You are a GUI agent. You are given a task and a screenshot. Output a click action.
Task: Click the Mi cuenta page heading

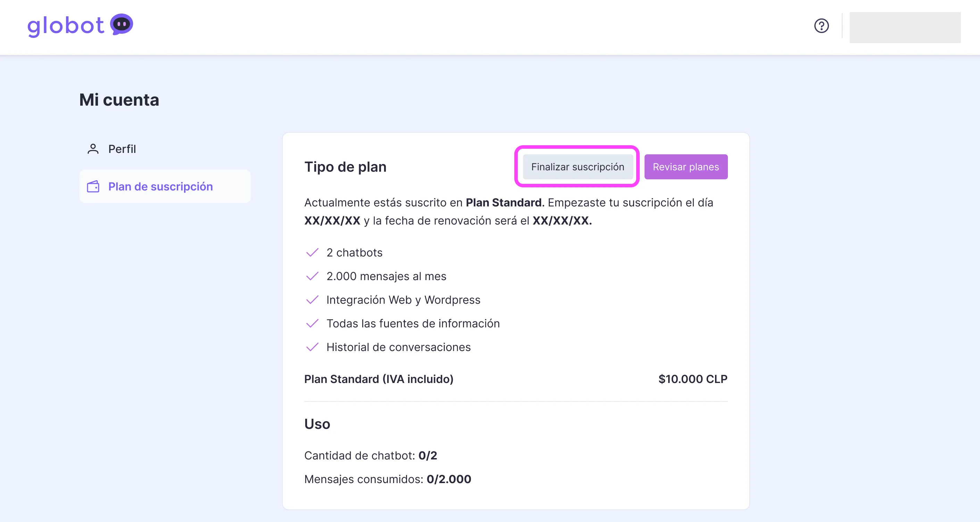pos(119,100)
